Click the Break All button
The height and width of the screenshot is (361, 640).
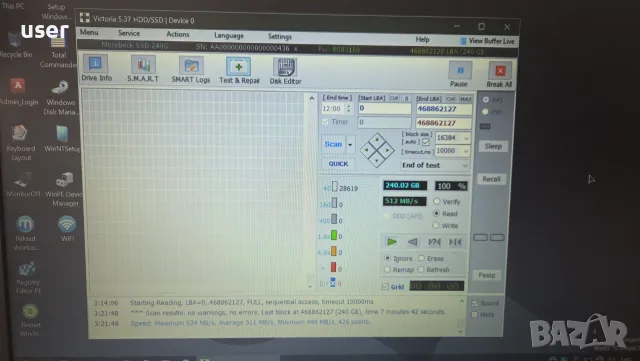499,75
